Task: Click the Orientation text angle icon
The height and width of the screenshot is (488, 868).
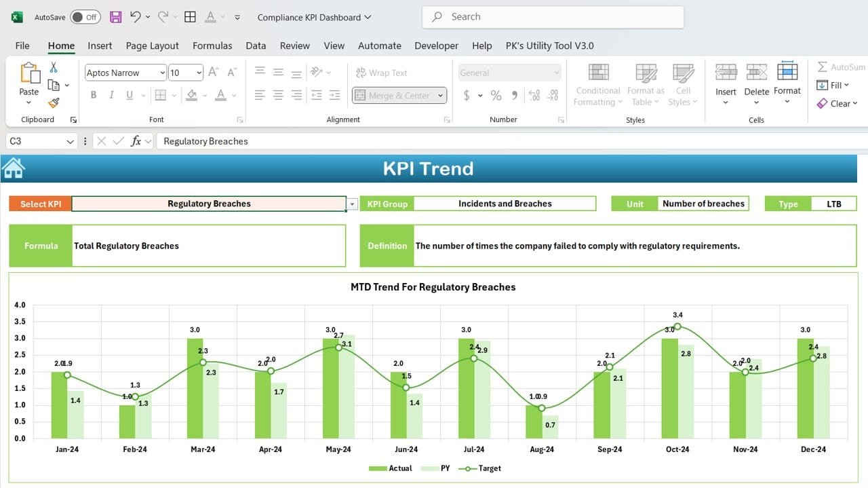Action: tap(316, 72)
